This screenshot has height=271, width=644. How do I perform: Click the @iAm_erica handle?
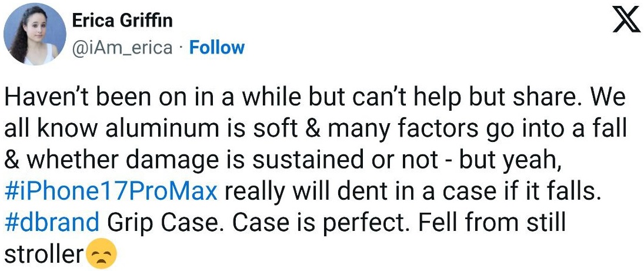(x=122, y=47)
